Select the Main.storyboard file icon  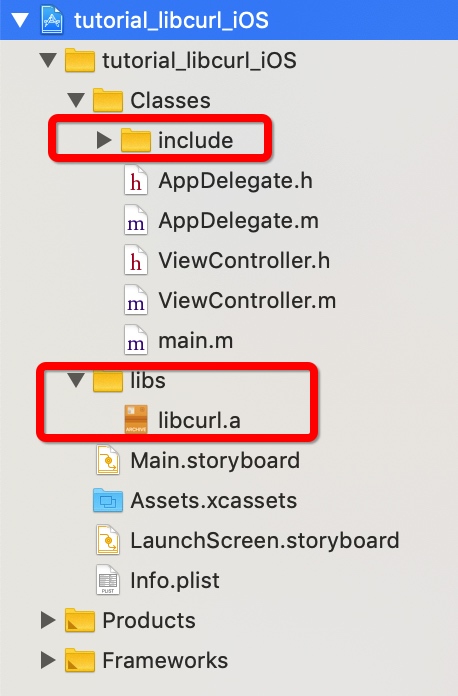[108, 460]
